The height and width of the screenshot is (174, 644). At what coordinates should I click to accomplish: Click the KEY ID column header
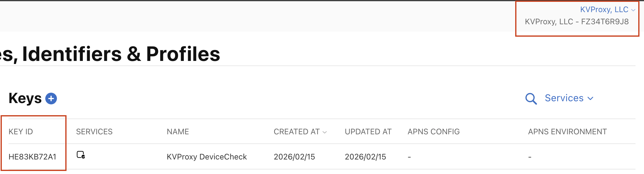tap(21, 132)
